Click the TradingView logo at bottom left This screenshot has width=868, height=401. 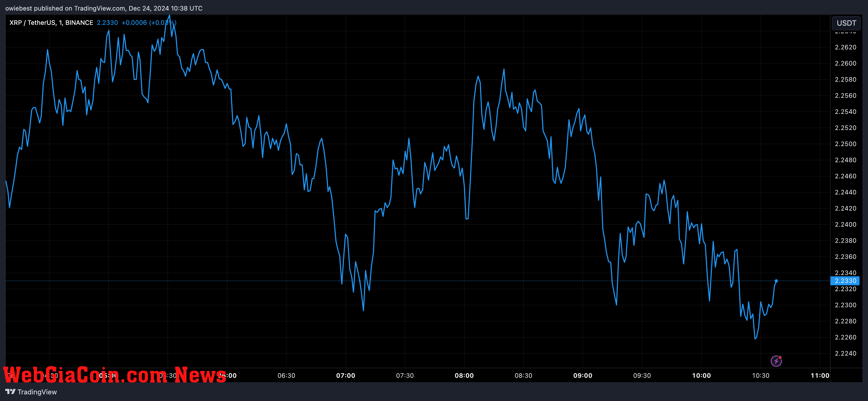31,392
